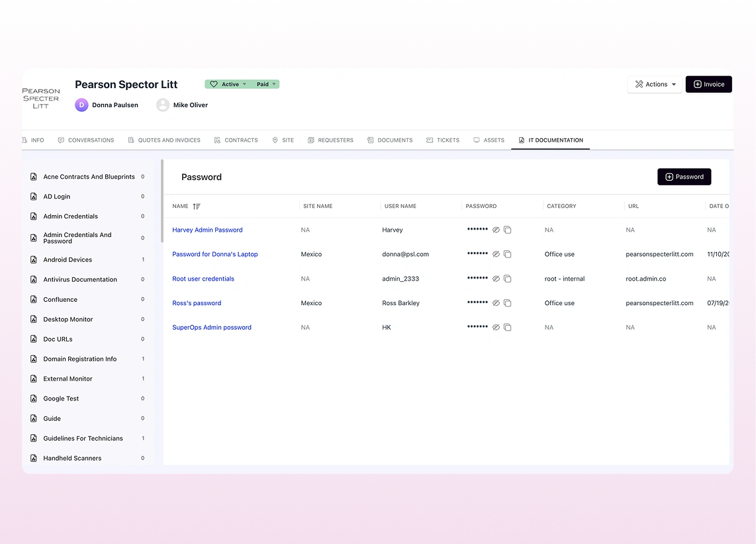Click the Pearson Specter Litt logo
This screenshot has width=756, height=544.
(41, 98)
